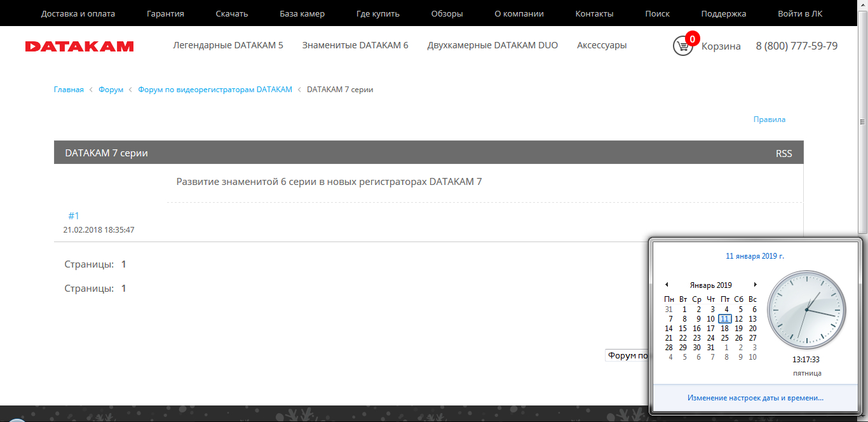Click the red DATAKAM logo
This screenshot has height=422, width=868.
tap(79, 46)
